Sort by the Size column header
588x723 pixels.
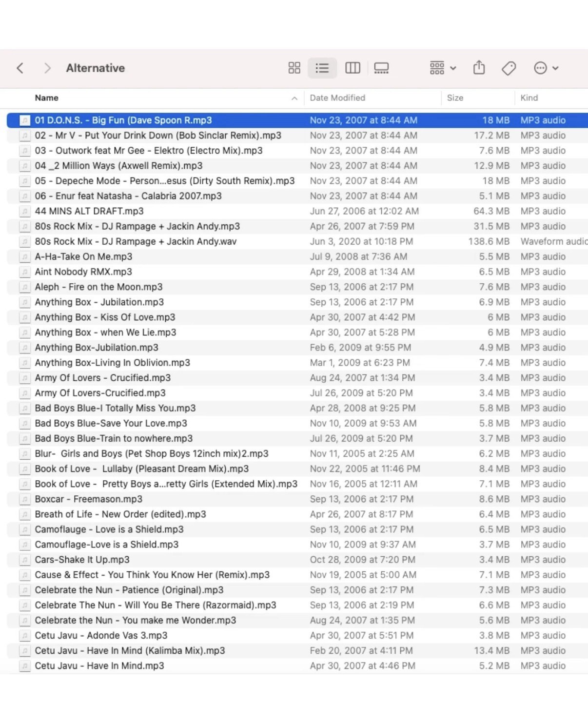pos(455,98)
